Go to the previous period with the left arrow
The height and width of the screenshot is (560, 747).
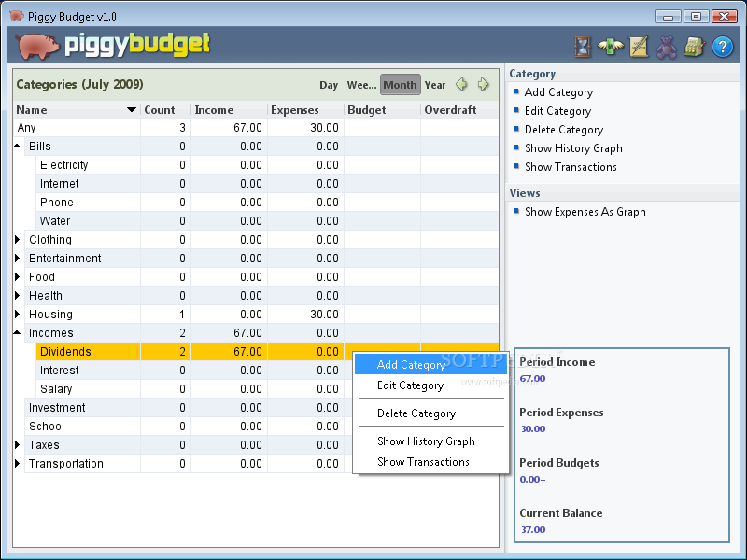[461, 84]
